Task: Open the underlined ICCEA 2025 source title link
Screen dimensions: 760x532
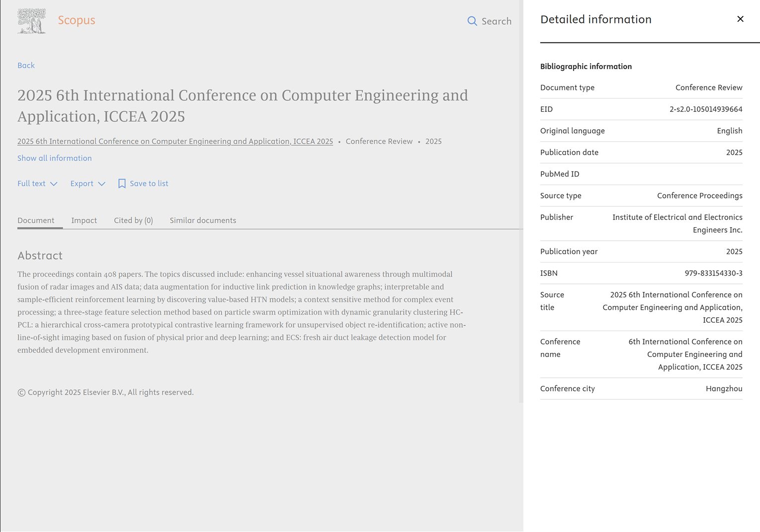Action: pos(175,142)
